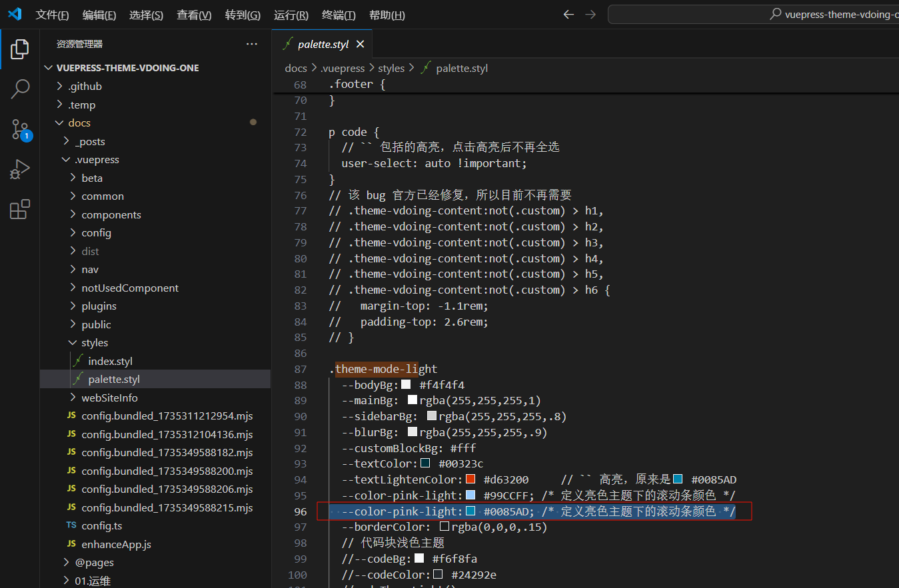Click the JS icon beside enhanceApp.js
Screen dimensions: 899x588
pyautogui.click(x=71, y=544)
